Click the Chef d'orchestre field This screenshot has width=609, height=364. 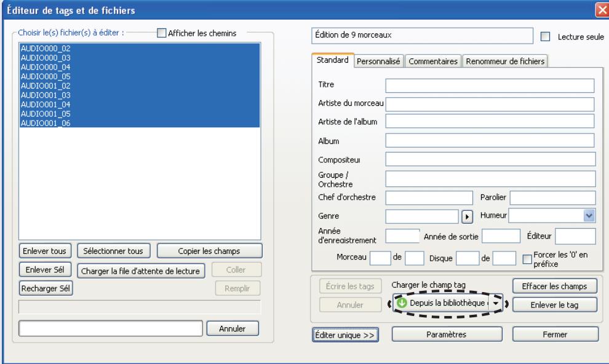(x=429, y=197)
